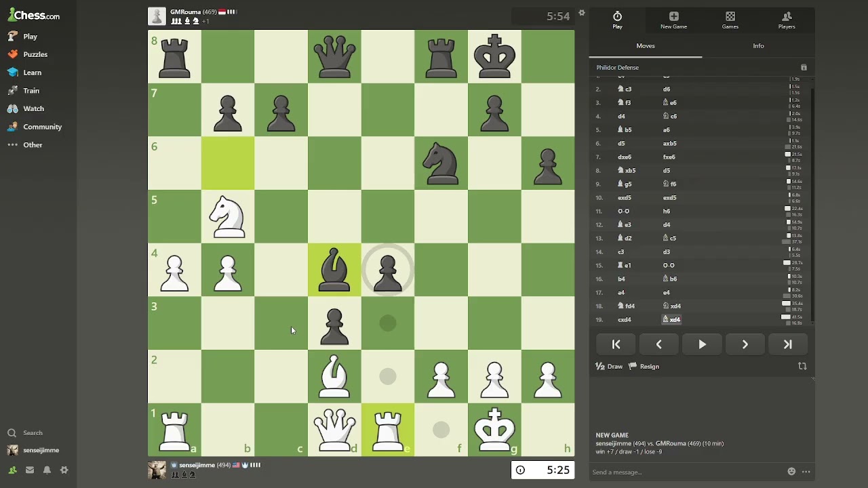The height and width of the screenshot is (488, 868).
Task: Step back one move
Action: click(x=659, y=344)
